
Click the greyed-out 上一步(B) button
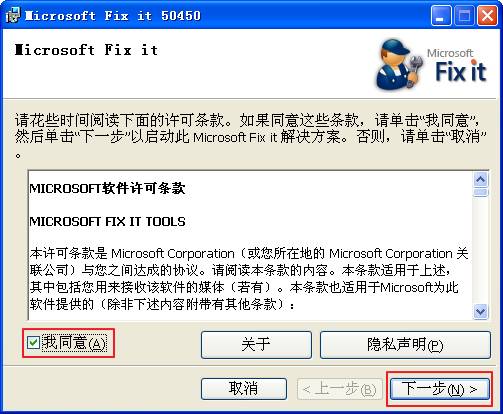[340, 389]
